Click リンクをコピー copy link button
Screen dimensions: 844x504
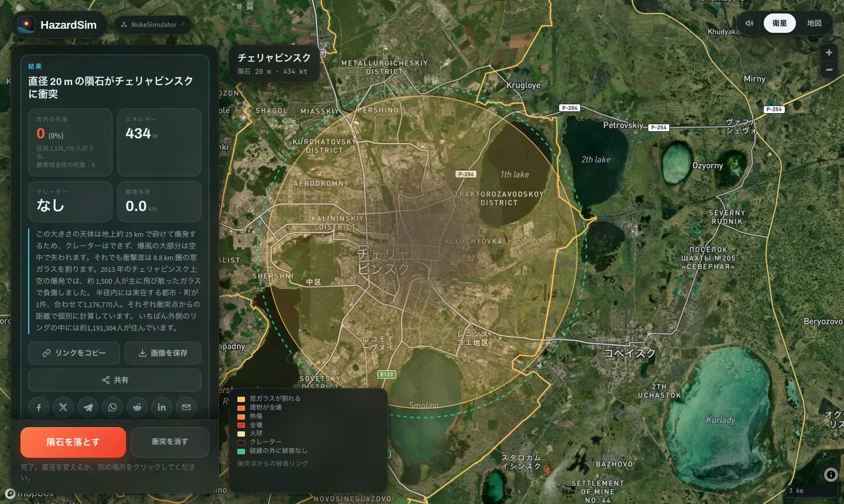pyautogui.click(x=74, y=353)
